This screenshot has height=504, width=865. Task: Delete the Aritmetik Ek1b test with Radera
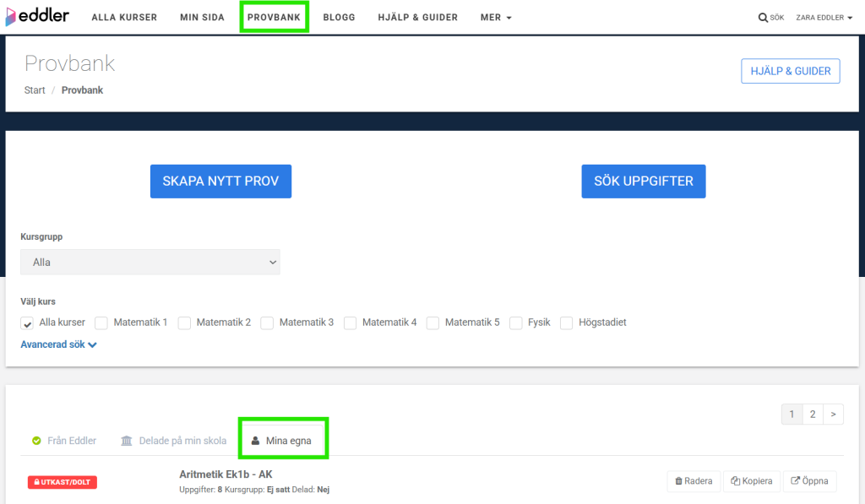pyautogui.click(x=694, y=481)
